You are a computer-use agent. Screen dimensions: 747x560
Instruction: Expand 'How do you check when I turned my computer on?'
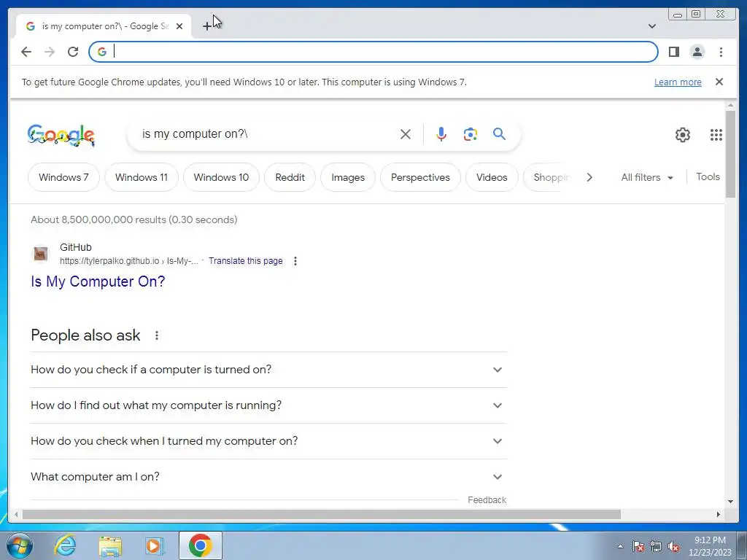tap(268, 441)
